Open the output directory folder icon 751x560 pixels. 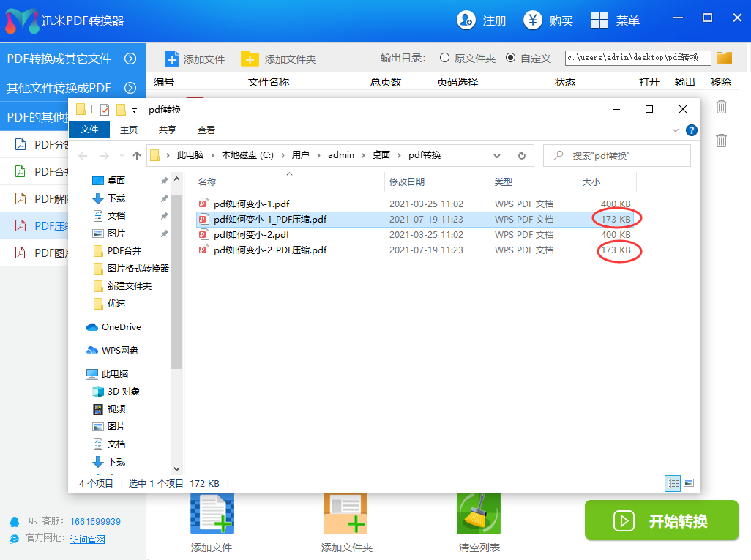click(x=725, y=58)
